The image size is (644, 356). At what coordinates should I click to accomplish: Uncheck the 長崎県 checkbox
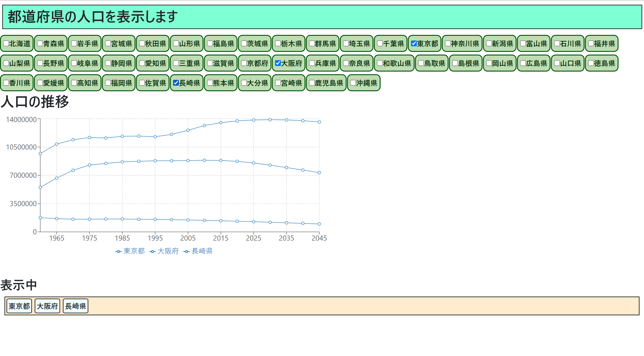tap(176, 83)
